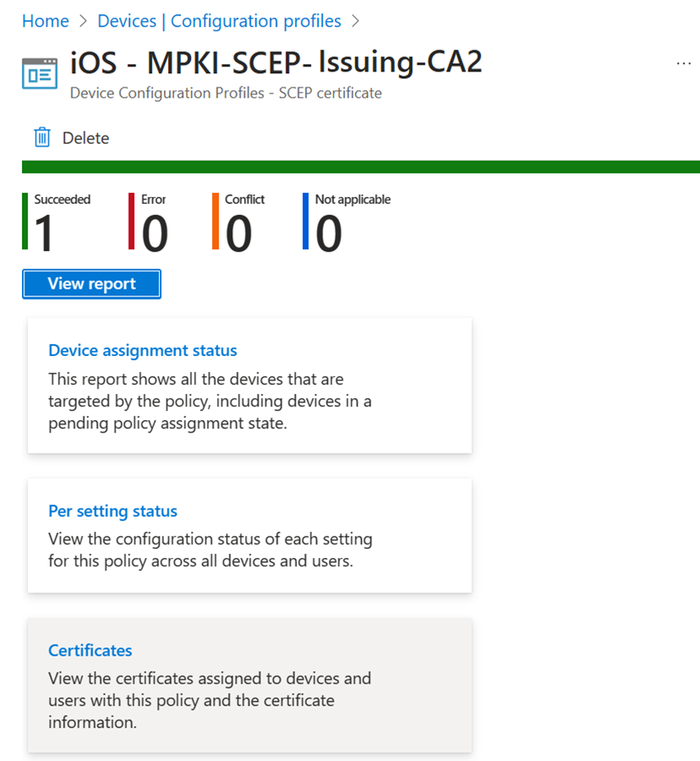Image resolution: width=700 pixels, height=761 pixels.
Task: Click the breadcrumb chevron after Home
Action: point(81,20)
